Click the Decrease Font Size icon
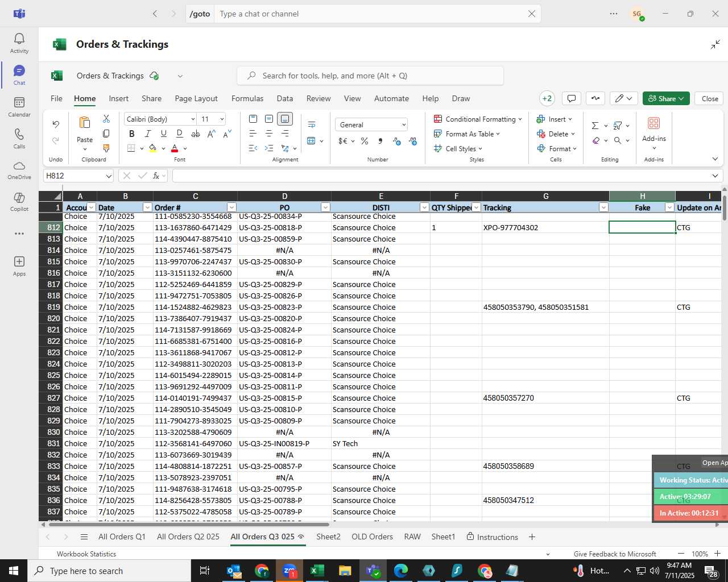Screen dimensions: 728x582 [227, 134]
